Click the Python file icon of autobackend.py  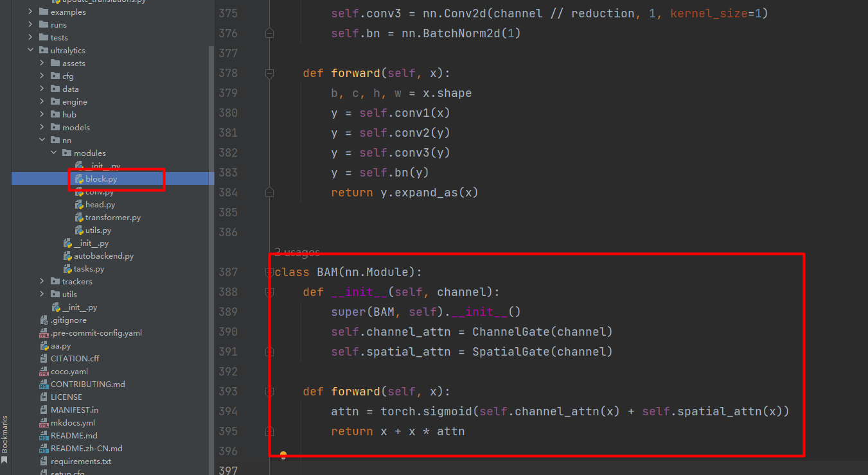(67, 256)
